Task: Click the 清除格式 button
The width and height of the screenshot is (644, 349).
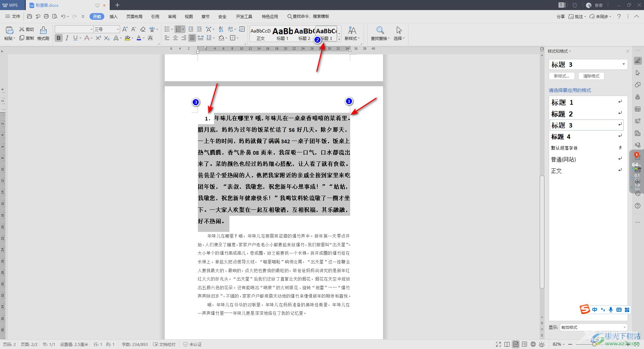Action: click(x=591, y=76)
